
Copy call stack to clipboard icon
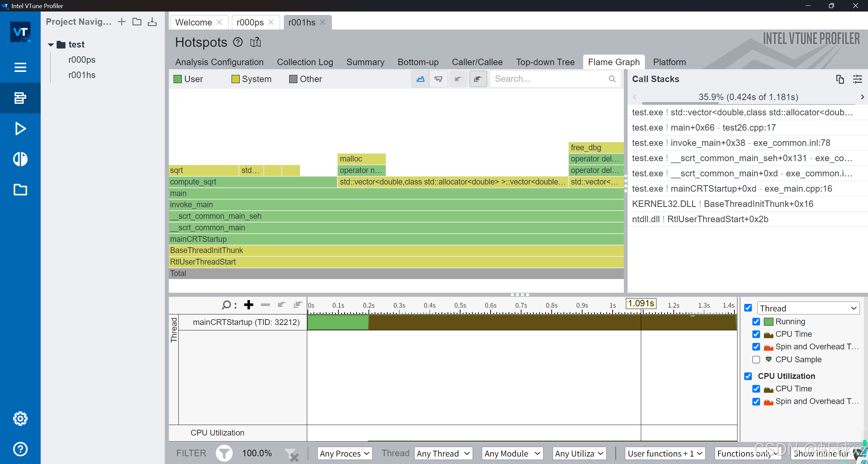point(840,79)
